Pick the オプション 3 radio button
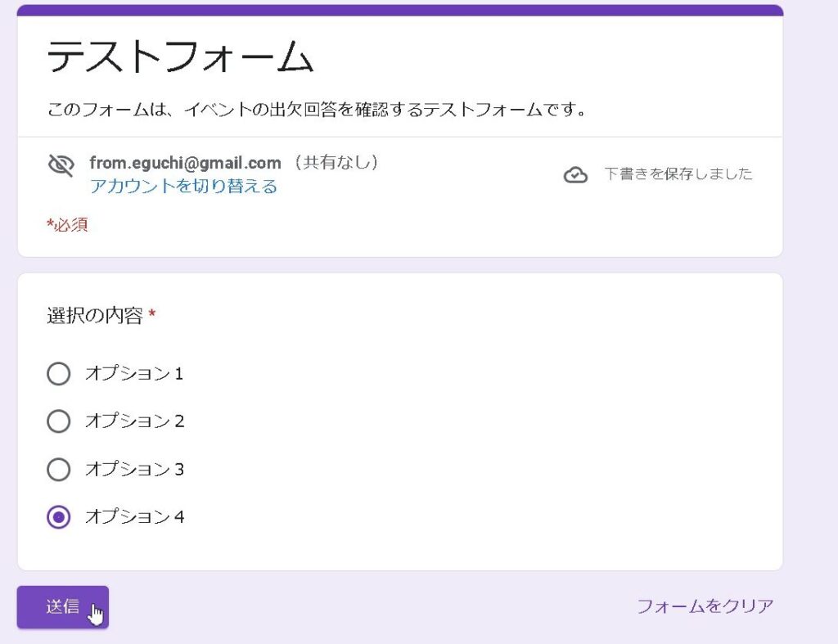 pos(59,470)
